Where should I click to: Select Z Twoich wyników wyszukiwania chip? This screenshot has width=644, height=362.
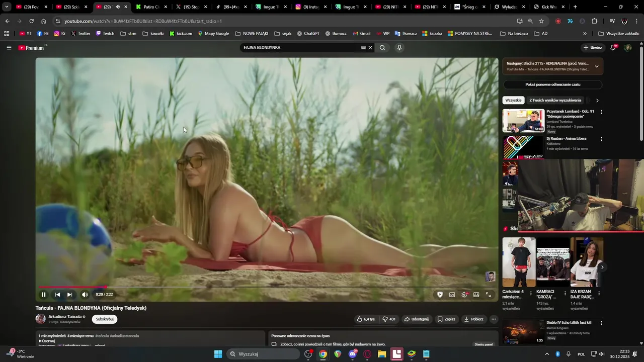tap(555, 101)
